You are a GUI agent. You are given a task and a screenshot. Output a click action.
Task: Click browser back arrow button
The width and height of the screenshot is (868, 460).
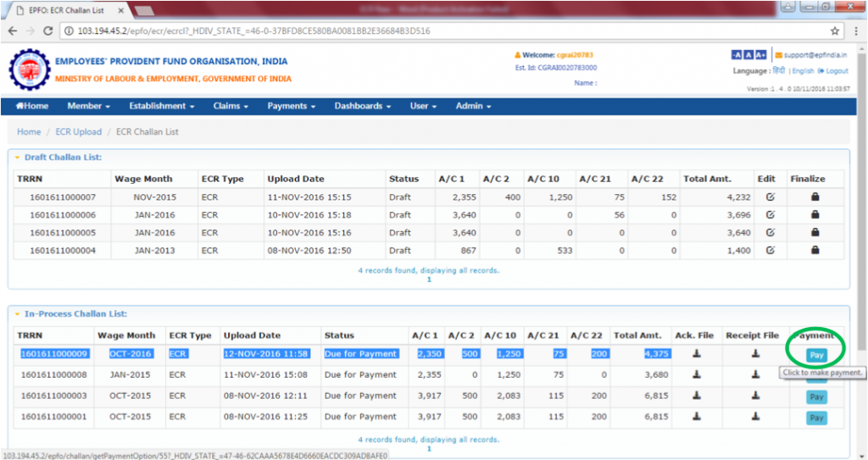point(13,30)
